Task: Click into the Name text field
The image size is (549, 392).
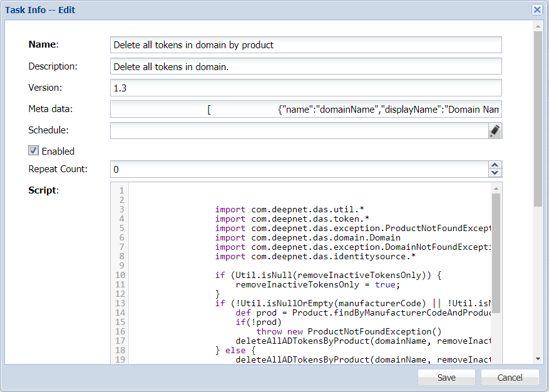Action: coord(305,45)
